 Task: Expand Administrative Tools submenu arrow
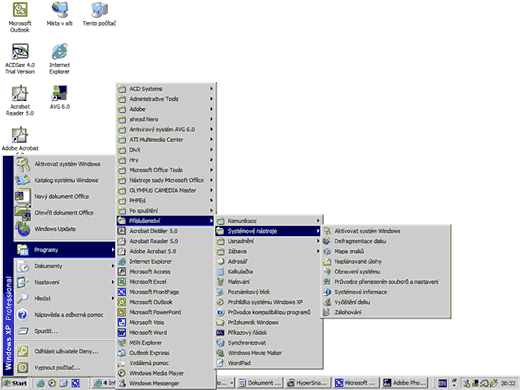click(x=211, y=99)
